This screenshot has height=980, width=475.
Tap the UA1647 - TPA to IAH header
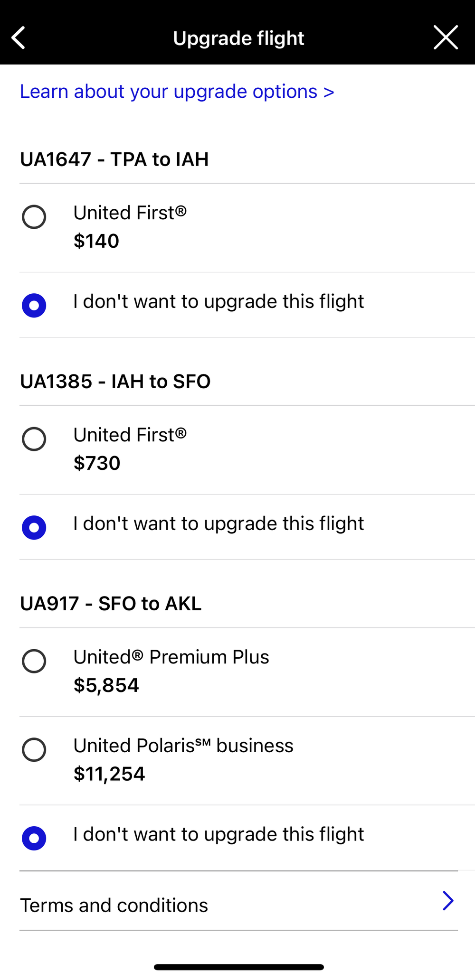[114, 159]
